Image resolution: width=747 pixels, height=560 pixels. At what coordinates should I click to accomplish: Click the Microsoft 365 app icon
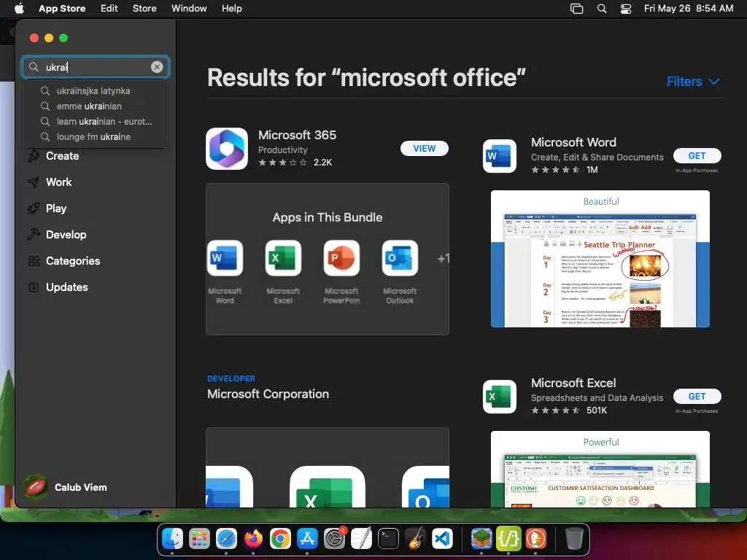pos(227,149)
